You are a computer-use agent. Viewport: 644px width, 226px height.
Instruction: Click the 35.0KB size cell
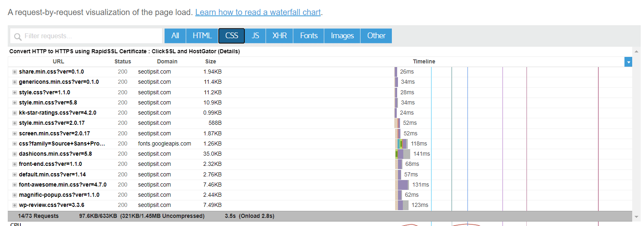coord(212,154)
